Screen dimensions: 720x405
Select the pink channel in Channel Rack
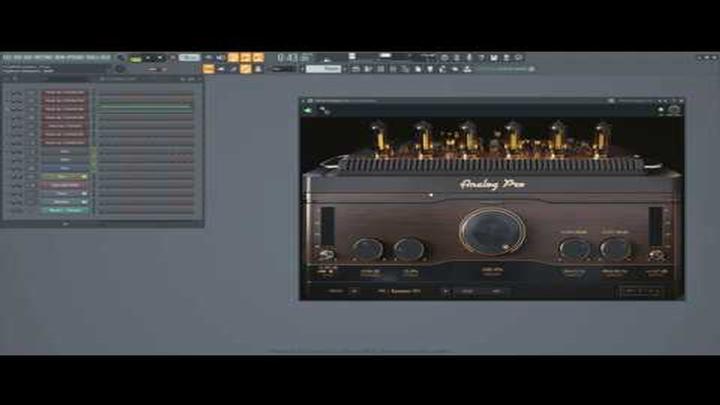pyautogui.click(x=65, y=185)
